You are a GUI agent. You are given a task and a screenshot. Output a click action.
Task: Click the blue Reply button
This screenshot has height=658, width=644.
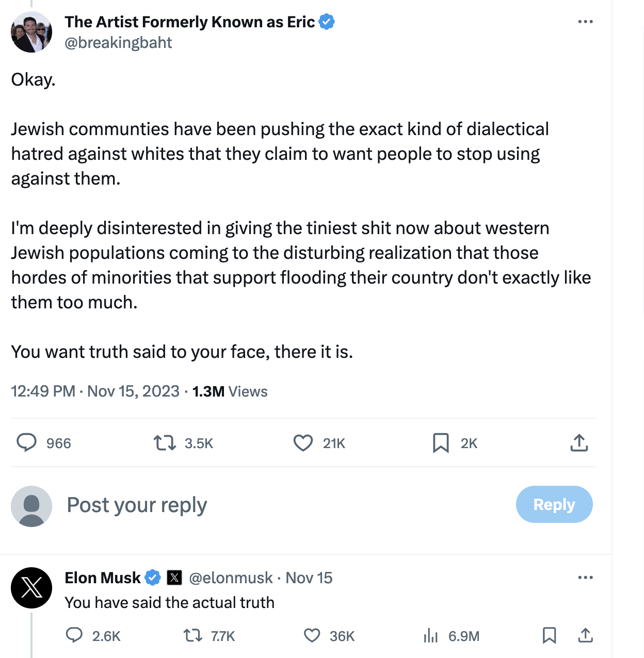click(x=554, y=504)
